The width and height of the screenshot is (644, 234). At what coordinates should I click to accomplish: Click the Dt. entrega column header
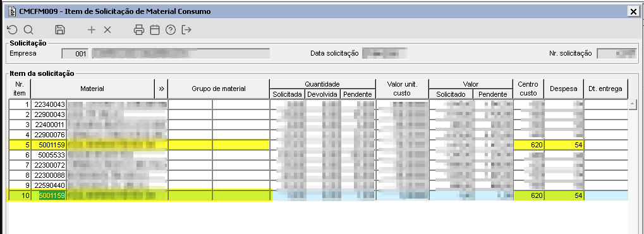[x=606, y=89]
